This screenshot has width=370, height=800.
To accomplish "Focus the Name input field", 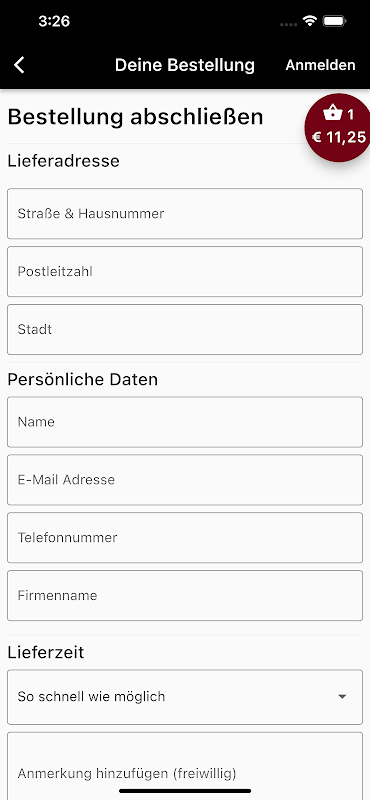I will [x=185, y=422].
